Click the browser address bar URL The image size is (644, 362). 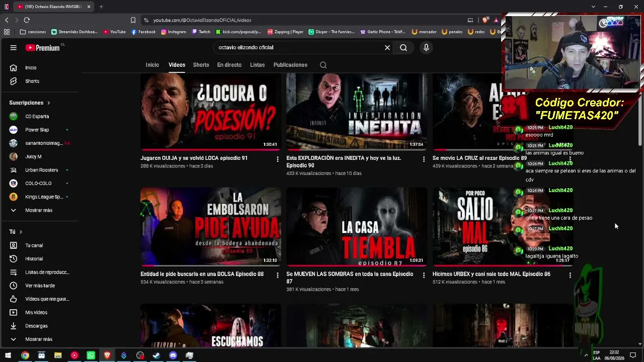click(x=202, y=20)
